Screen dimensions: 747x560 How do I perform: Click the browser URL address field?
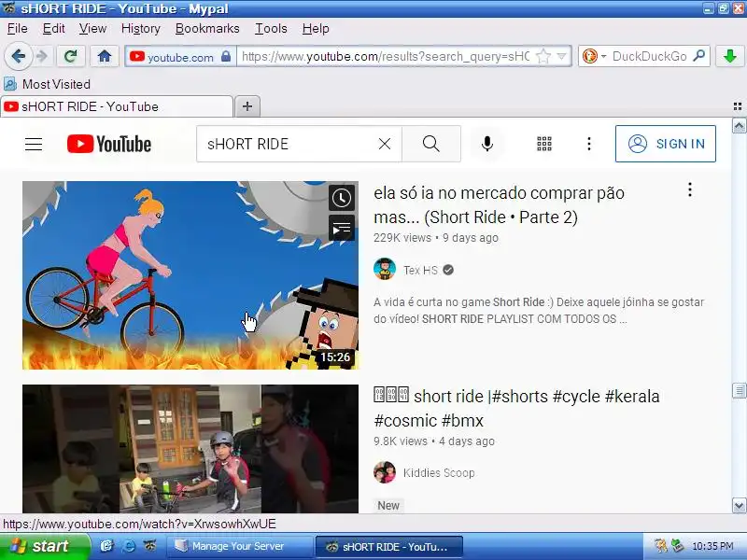pyautogui.click(x=386, y=57)
